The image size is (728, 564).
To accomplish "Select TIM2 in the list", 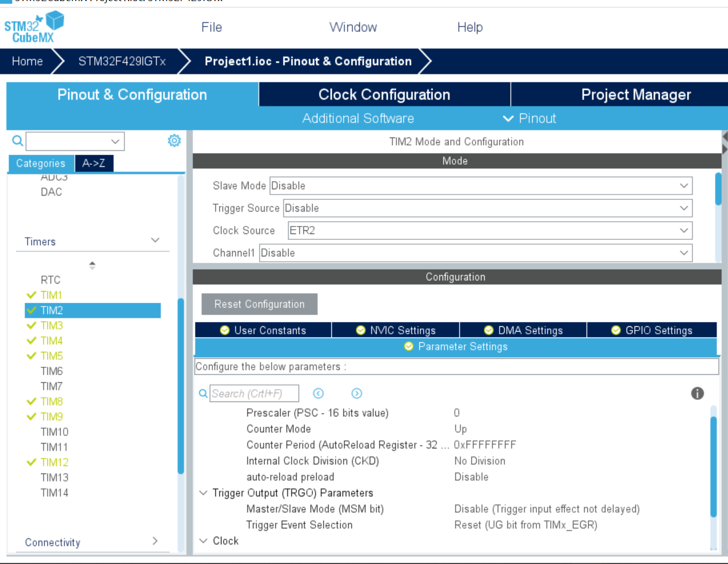I will pos(93,310).
